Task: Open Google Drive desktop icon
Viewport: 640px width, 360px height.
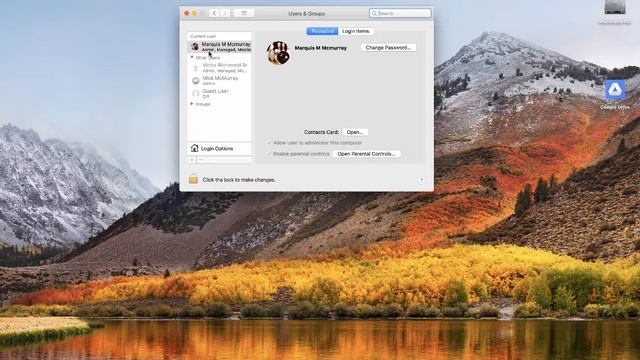Action: (x=614, y=91)
